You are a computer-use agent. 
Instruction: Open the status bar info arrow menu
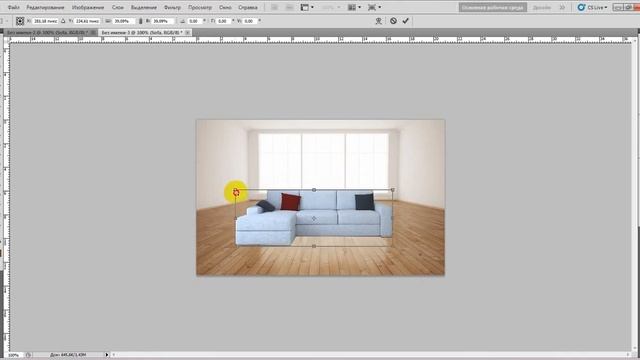coord(107,355)
